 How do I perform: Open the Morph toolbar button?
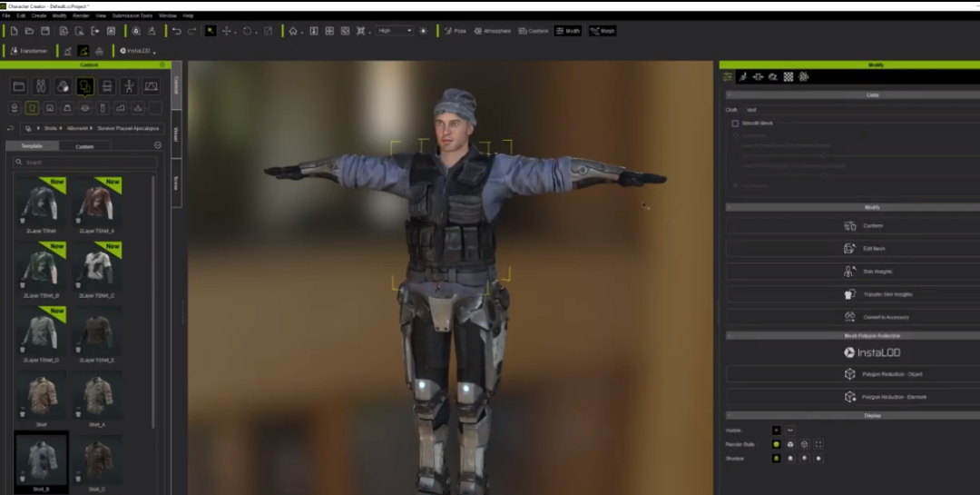pyautogui.click(x=603, y=31)
